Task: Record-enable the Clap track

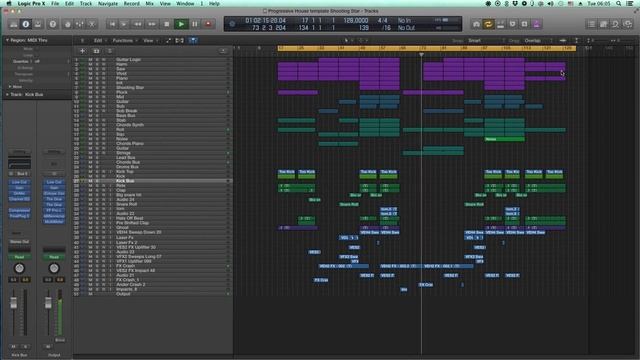Action: [x=104, y=190]
